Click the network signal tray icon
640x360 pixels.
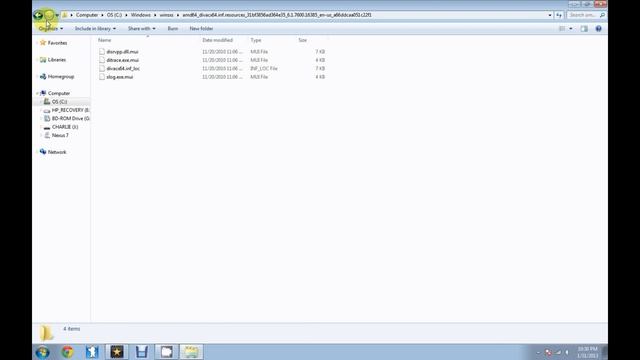[x=558, y=352]
